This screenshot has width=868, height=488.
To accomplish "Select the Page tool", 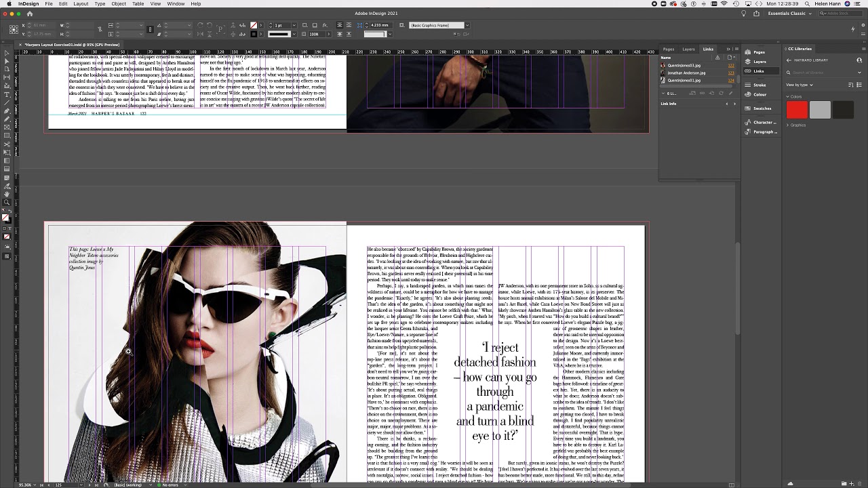I will pyautogui.click(x=7, y=68).
